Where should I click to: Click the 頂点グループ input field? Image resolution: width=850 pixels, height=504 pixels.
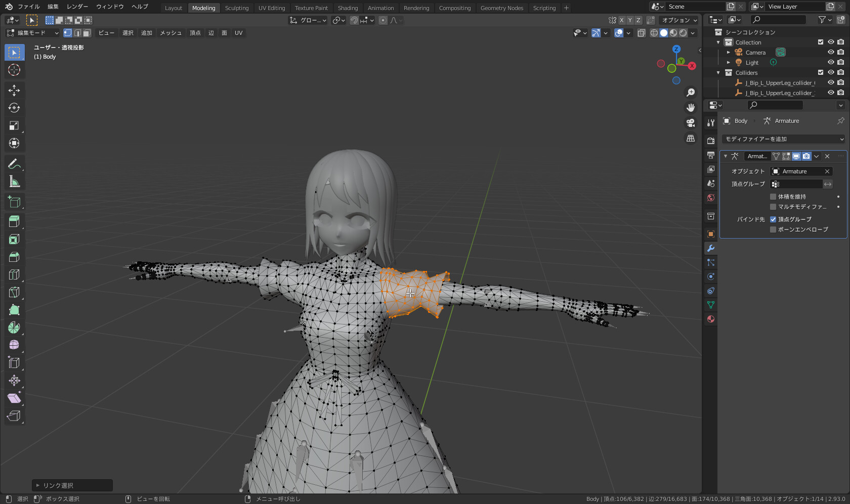point(796,184)
